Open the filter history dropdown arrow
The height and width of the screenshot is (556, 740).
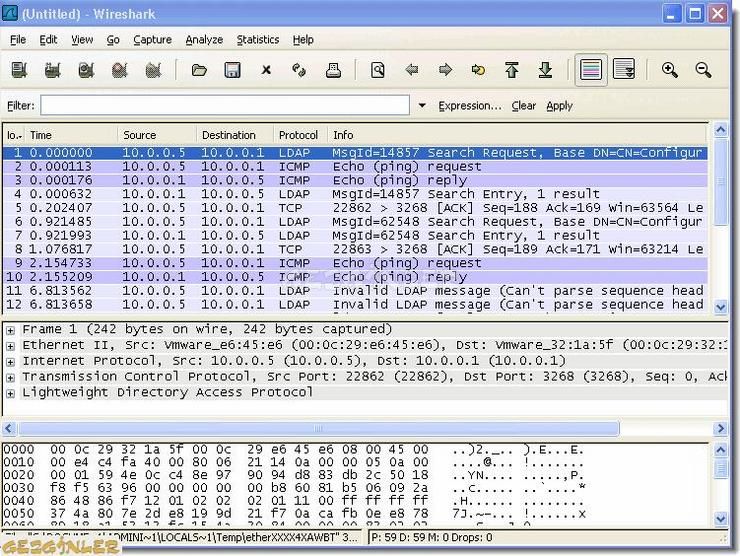pyautogui.click(x=422, y=105)
